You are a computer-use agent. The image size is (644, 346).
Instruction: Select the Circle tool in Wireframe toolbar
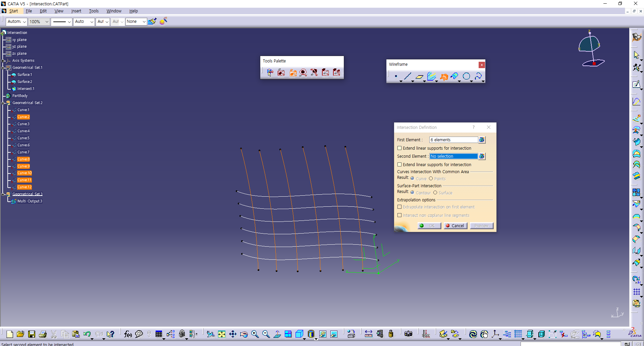[x=466, y=76]
